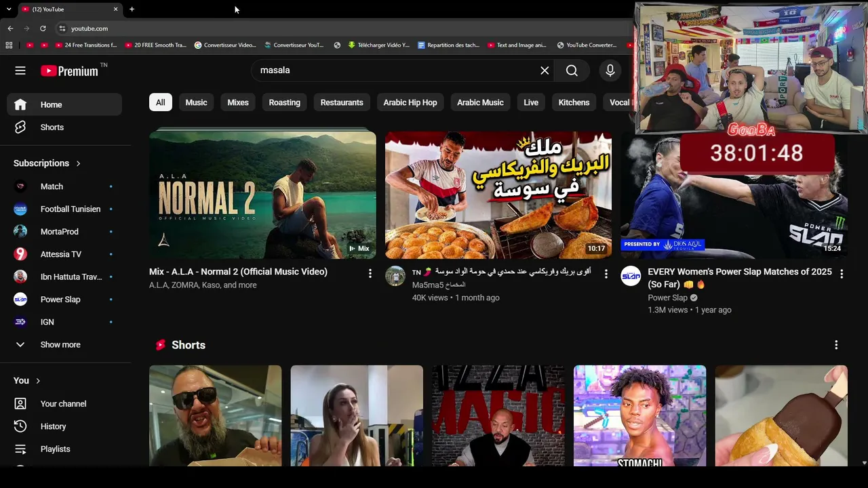The width and height of the screenshot is (868, 488).
Task: Select the Arabic Music chip
Action: pyautogui.click(x=480, y=102)
